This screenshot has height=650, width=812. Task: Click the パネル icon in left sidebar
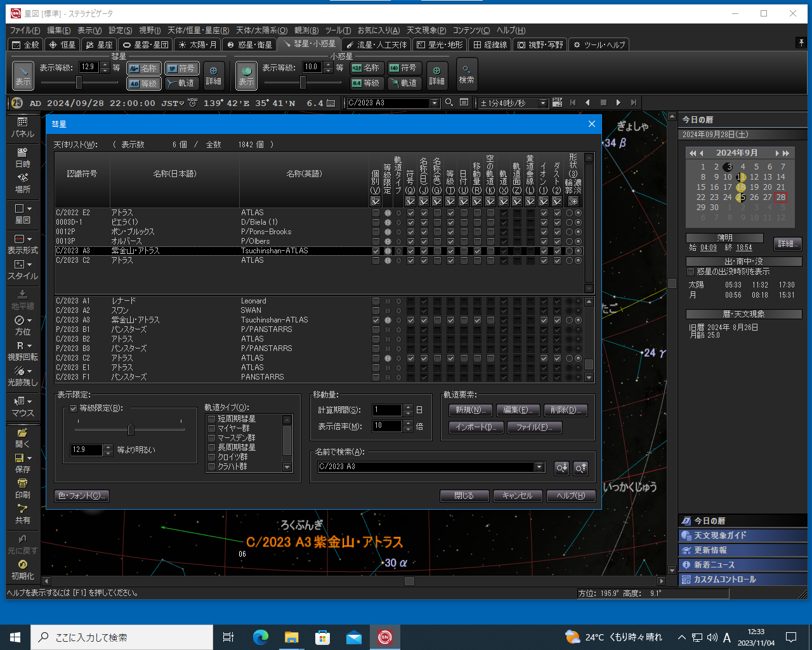coord(22,126)
